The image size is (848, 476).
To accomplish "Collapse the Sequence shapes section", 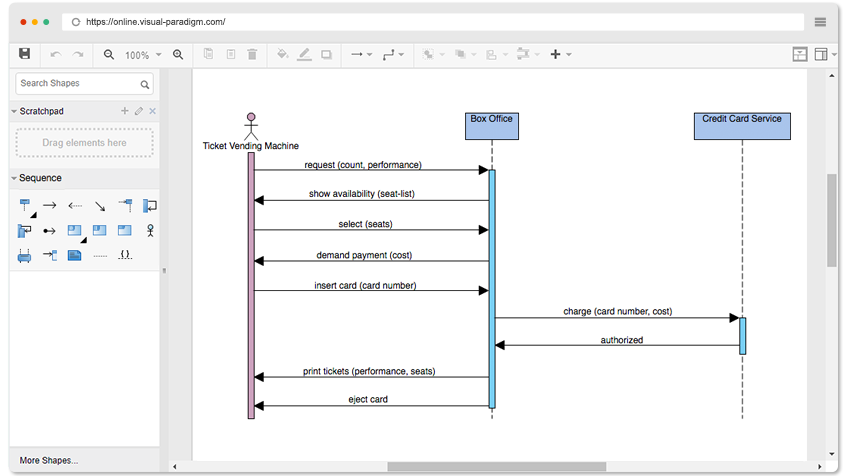I will pyautogui.click(x=14, y=178).
